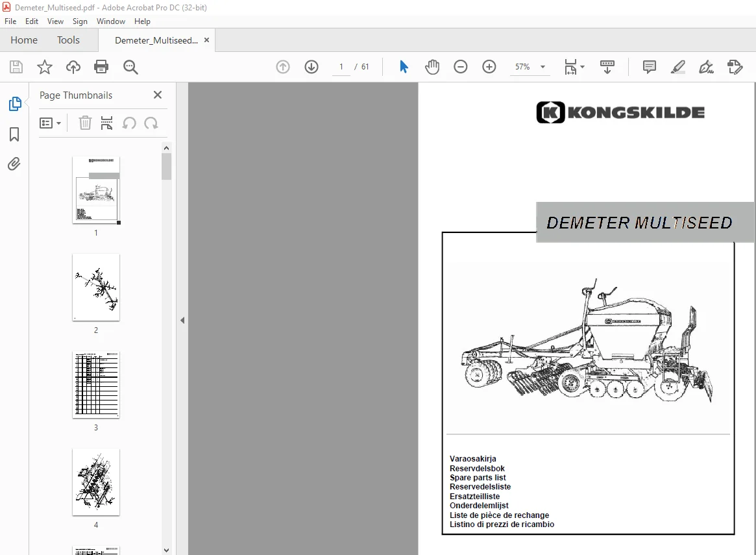This screenshot has width=756, height=555.
Task: Open the Sign document pen tool
Action: tap(706, 67)
